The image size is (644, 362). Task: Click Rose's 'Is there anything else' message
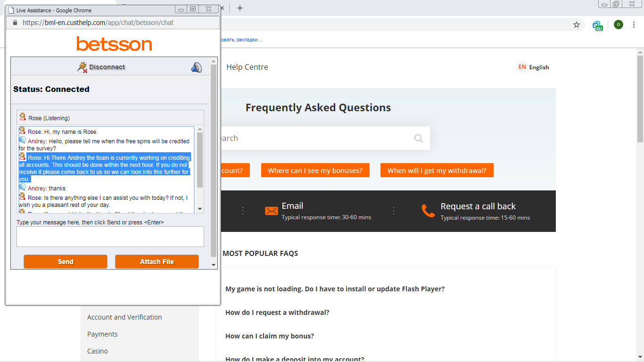[103, 201]
